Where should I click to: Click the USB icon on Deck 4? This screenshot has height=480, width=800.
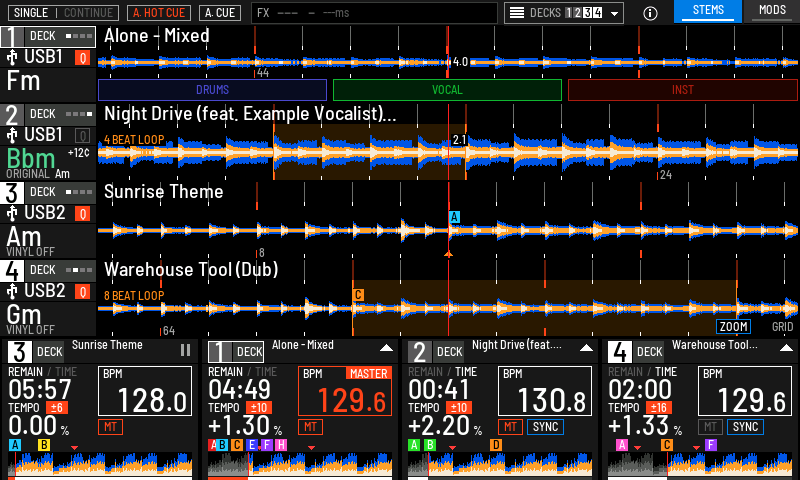click(x=12, y=292)
